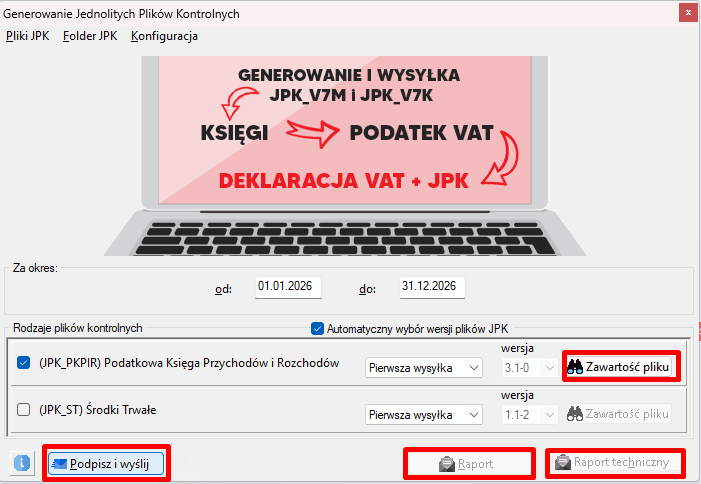Image resolution: width=701 pixels, height=484 pixels.
Task: Click the 'do' end date field
Action: [x=432, y=287]
